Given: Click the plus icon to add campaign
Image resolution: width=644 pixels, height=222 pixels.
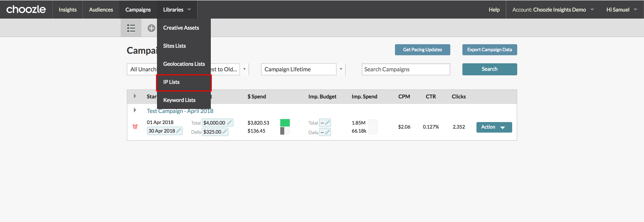Looking at the screenshot, I should pyautogui.click(x=151, y=28).
